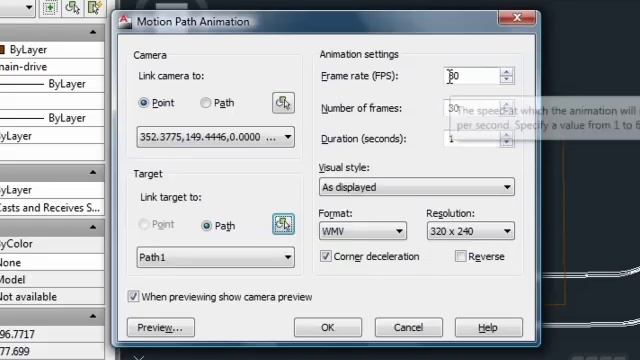640x360 pixels.
Task: Collapse the section above the Casts and Receives row
Action: point(93,173)
